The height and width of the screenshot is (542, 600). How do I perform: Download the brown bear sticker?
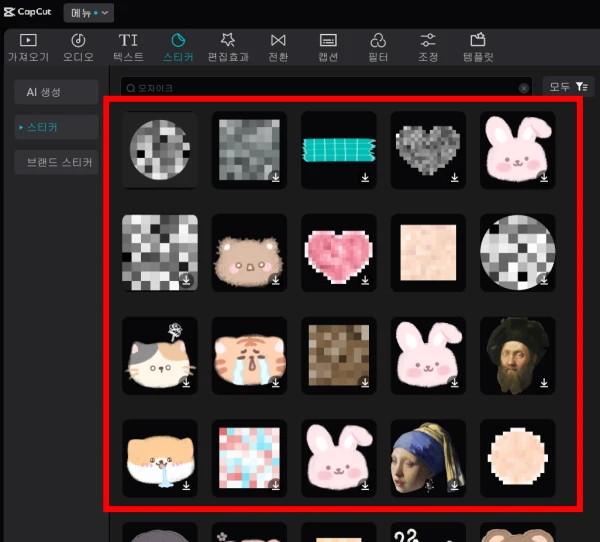(276, 280)
